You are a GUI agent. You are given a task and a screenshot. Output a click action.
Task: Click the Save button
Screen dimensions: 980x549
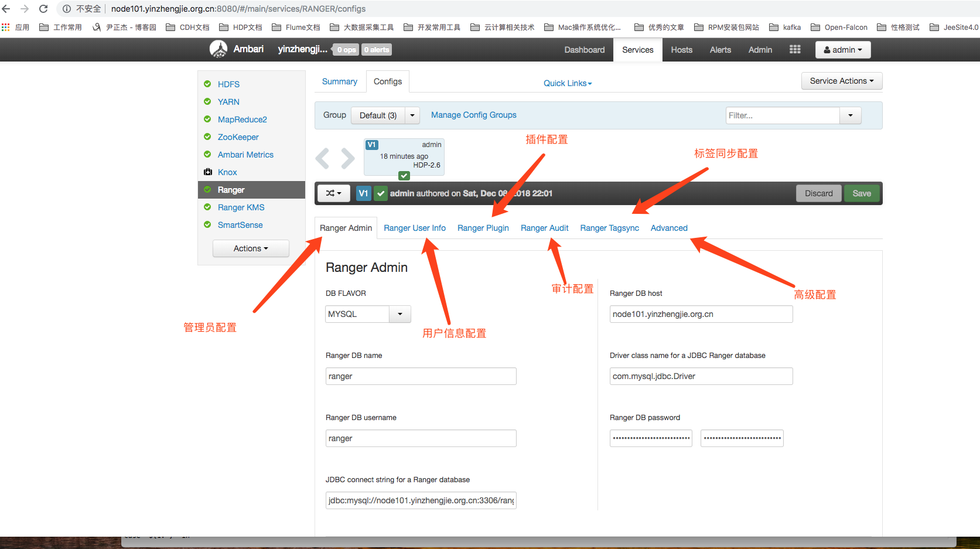point(862,193)
